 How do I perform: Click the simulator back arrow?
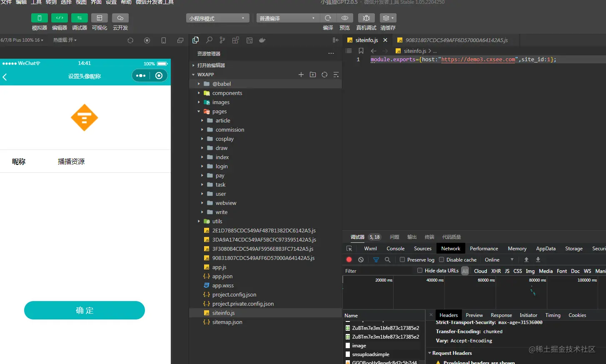point(5,77)
